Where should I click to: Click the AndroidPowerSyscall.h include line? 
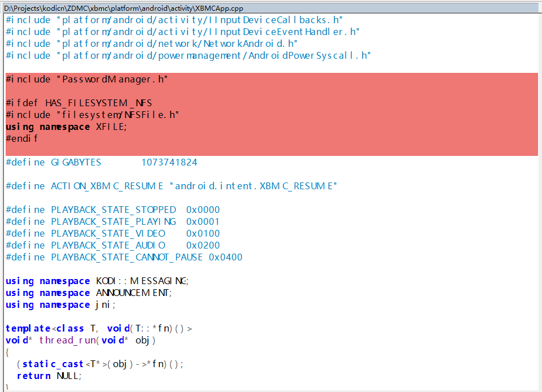[188, 55]
